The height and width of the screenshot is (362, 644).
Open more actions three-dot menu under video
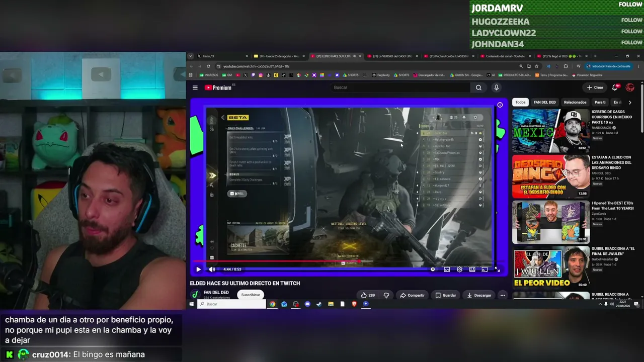click(x=503, y=295)
